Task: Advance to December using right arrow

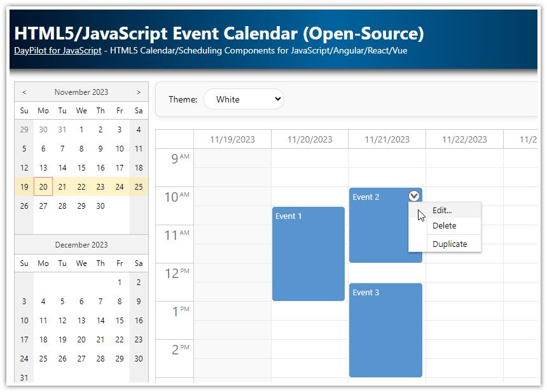Action: coord(139,92)
